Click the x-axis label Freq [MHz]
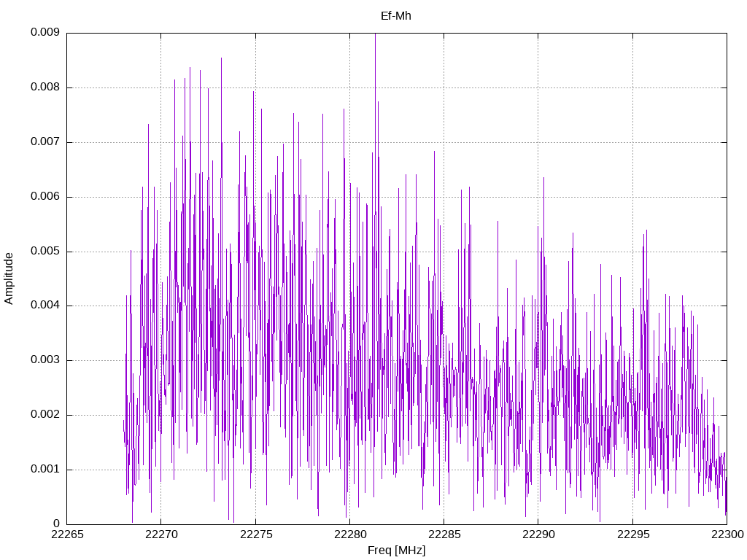The image size is (747, 560). click(396, 550)
